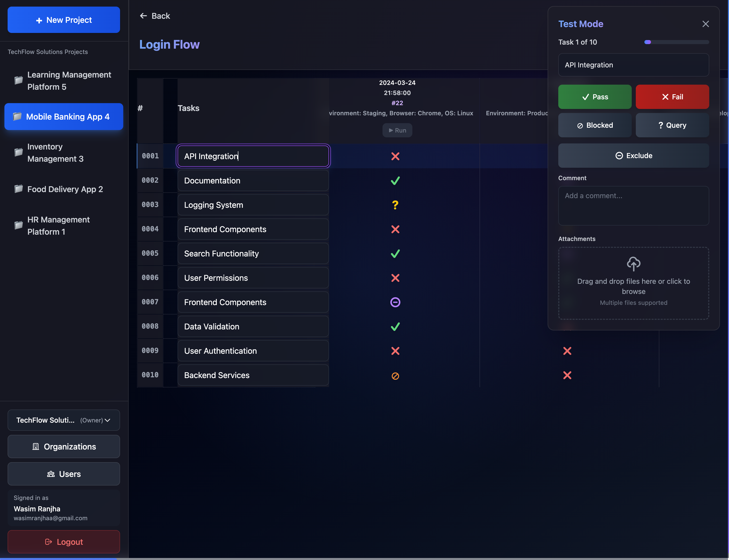Click the back arrow above Login Flow

[x=143, y=16]
